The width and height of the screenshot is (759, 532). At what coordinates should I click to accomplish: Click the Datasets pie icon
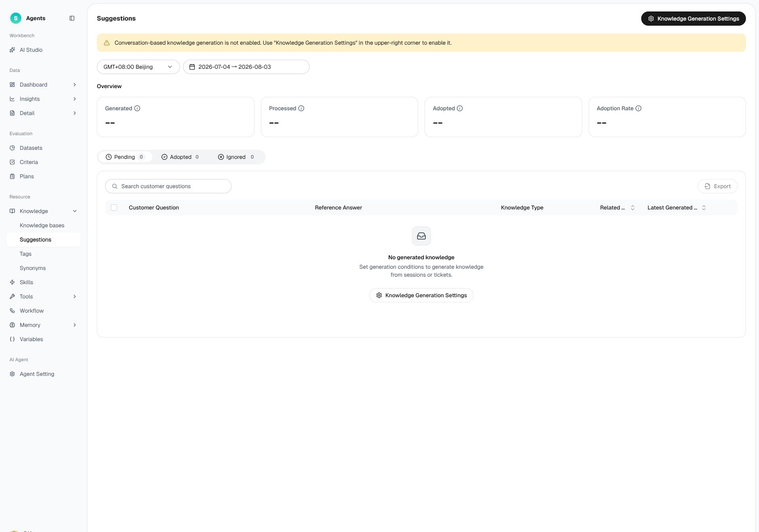tap(12, 148)
